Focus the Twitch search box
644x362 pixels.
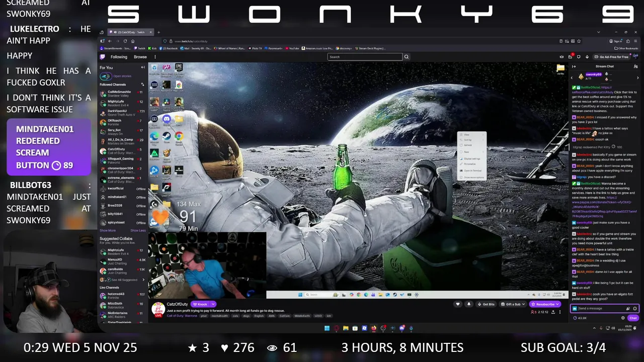click(365, 57)
